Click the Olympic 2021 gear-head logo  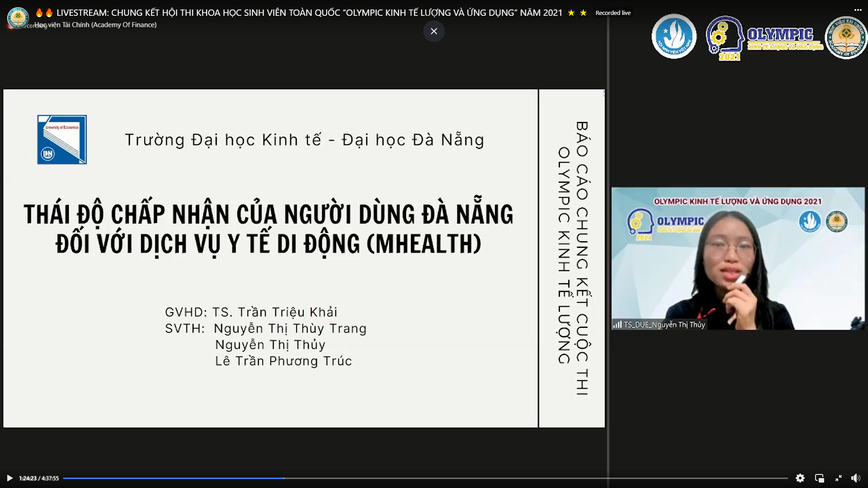(x=725, y=38)
